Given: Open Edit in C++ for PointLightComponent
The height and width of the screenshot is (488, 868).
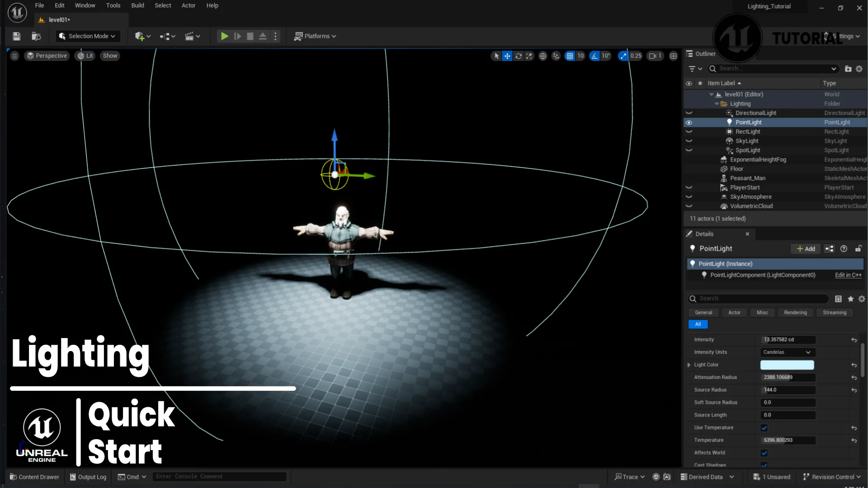Looking at the screenshot, I should 848,275.
